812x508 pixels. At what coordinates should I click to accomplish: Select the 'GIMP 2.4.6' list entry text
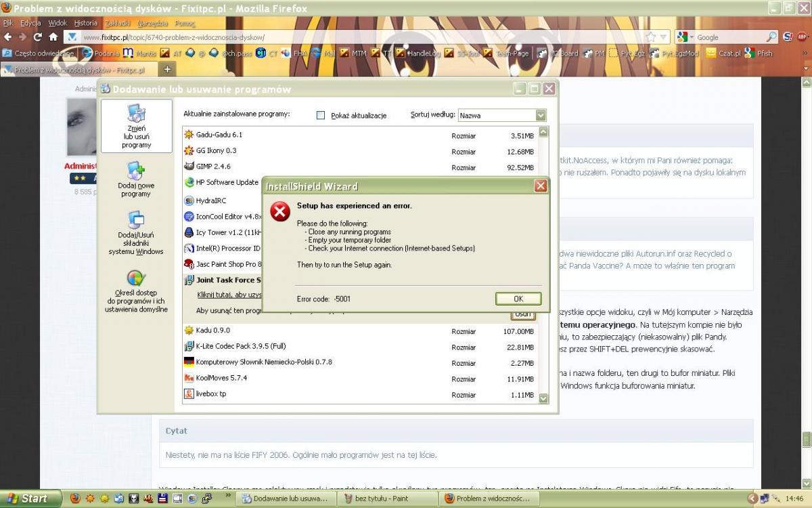[x=213, y=167]
